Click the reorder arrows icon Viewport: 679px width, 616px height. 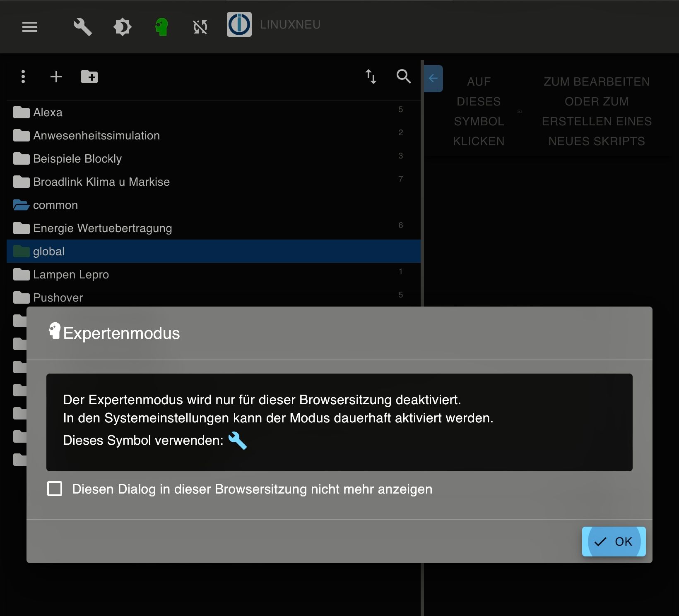(x=371, y=77)
